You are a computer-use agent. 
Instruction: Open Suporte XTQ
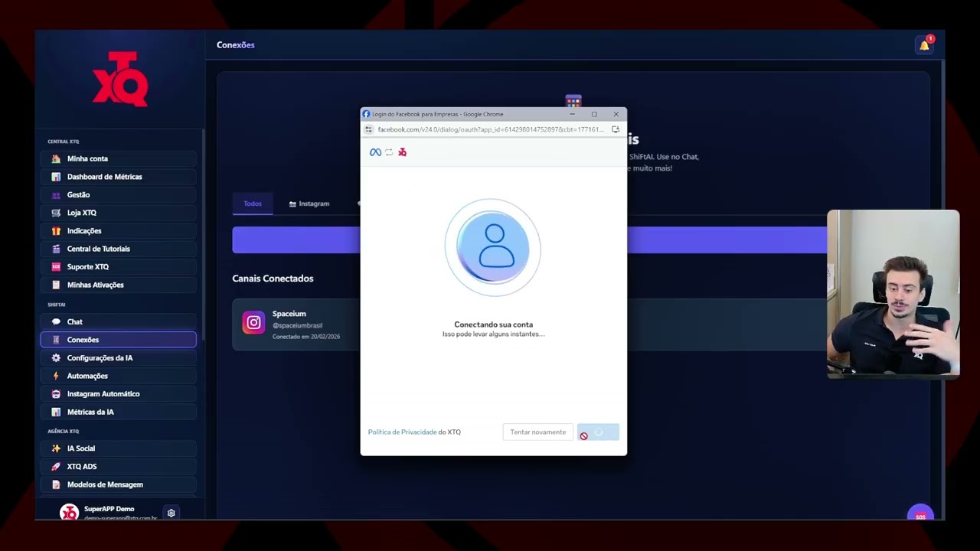coord(118,266)
